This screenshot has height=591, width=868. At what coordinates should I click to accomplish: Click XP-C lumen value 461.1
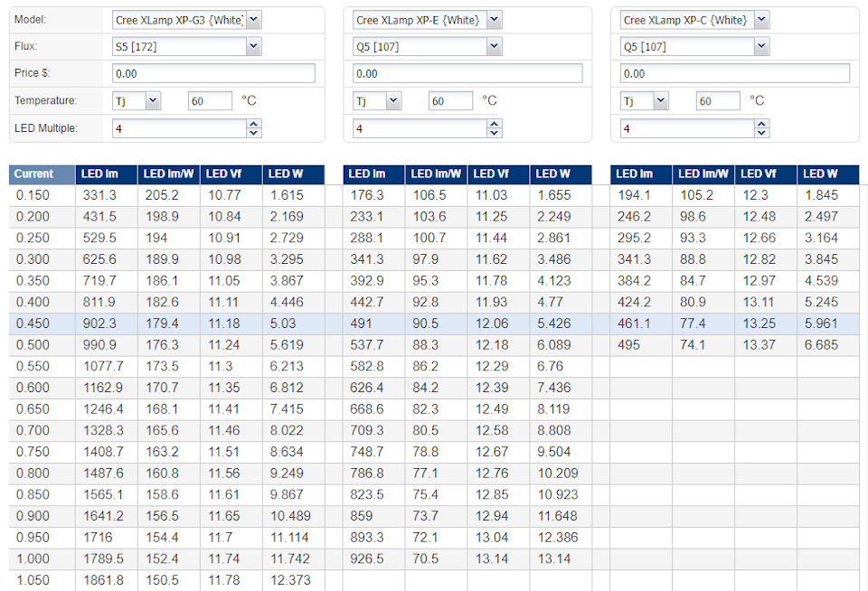point(634,324)
